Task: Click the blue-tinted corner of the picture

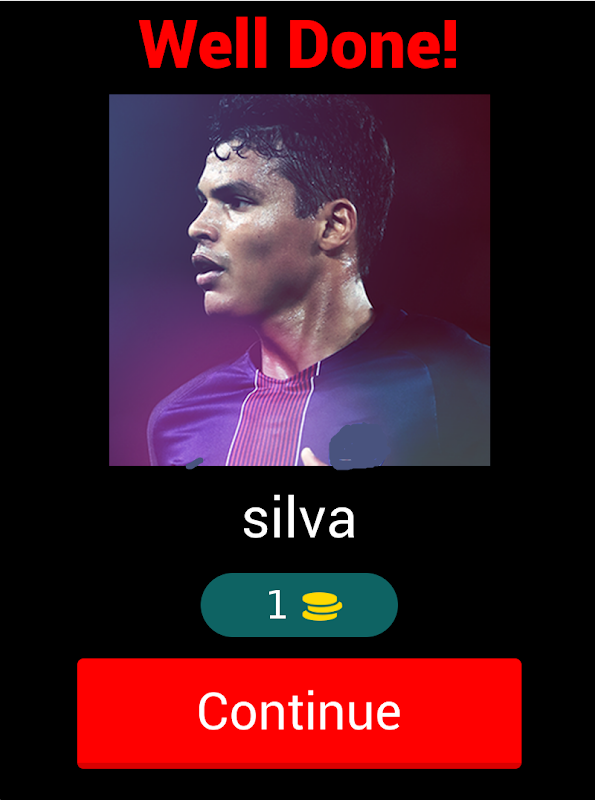Action: point(133,122)
